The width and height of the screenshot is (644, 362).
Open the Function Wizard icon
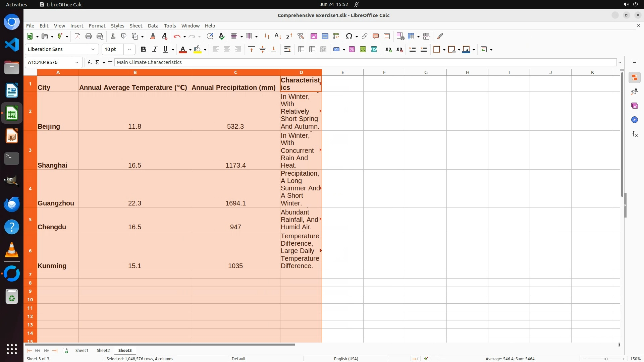click(90, 62)
